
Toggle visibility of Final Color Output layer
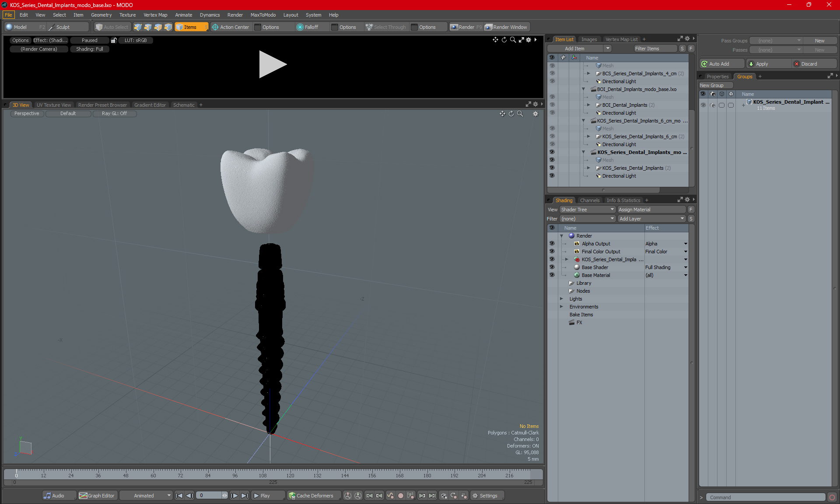point(552,252)
